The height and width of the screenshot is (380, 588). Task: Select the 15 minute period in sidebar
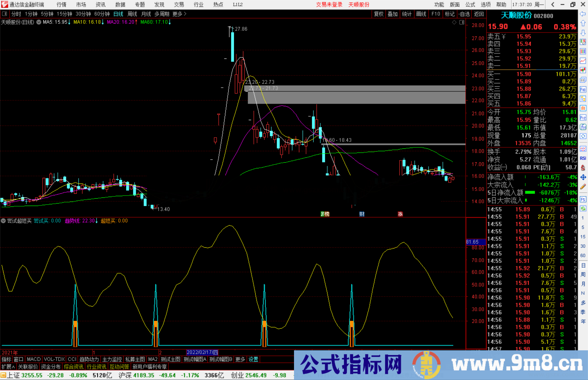pyautogui.click(x=583, y=237)
